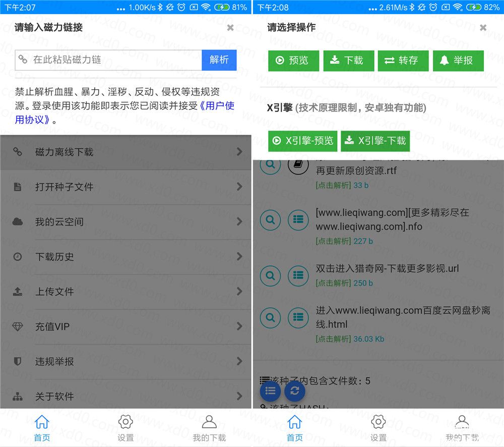Expand the 我的云空间 row chevron
The image size is (504, 447).
coord(239,221)
